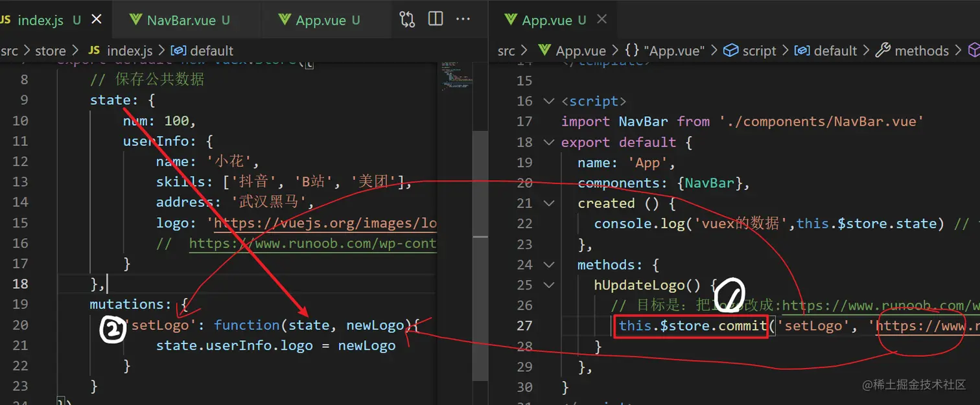Click 'methods' in right breadcrumb
The image size is (980, 405).
tap(922, 51)
